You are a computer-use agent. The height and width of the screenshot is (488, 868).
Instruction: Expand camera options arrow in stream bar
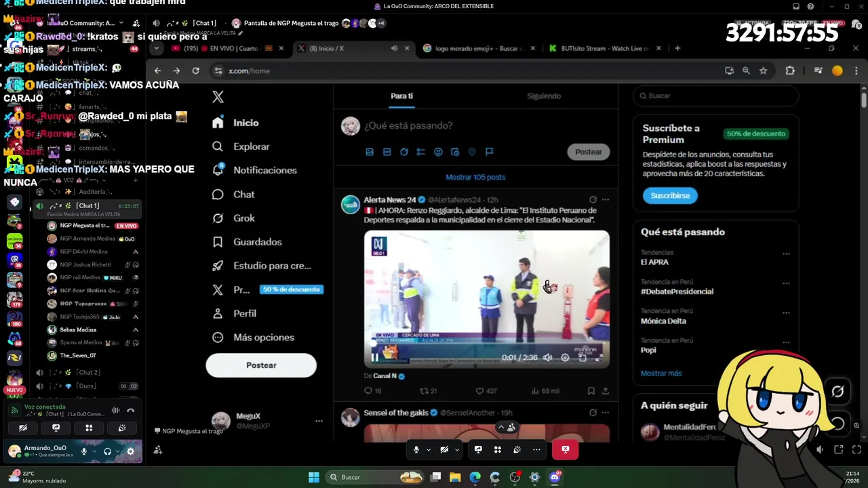457,449
